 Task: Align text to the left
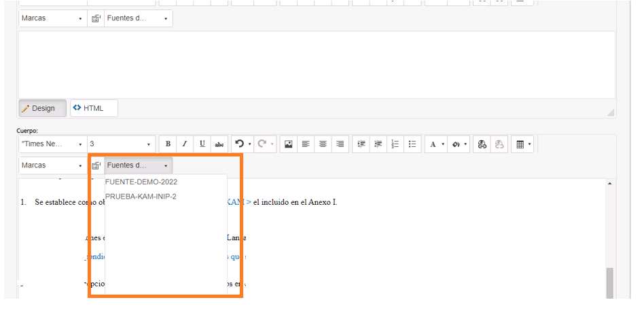pyautogui.click(x=306, y=144)
